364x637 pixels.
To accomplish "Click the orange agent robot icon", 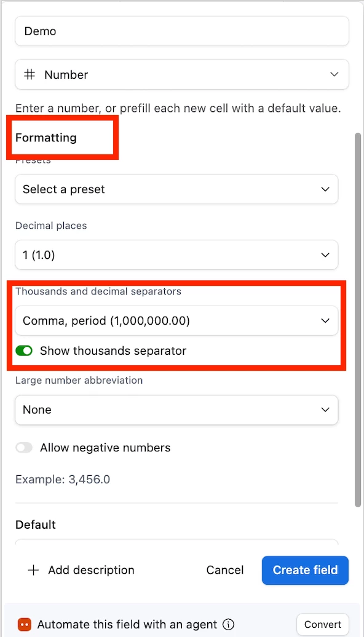I will (24, 624).
